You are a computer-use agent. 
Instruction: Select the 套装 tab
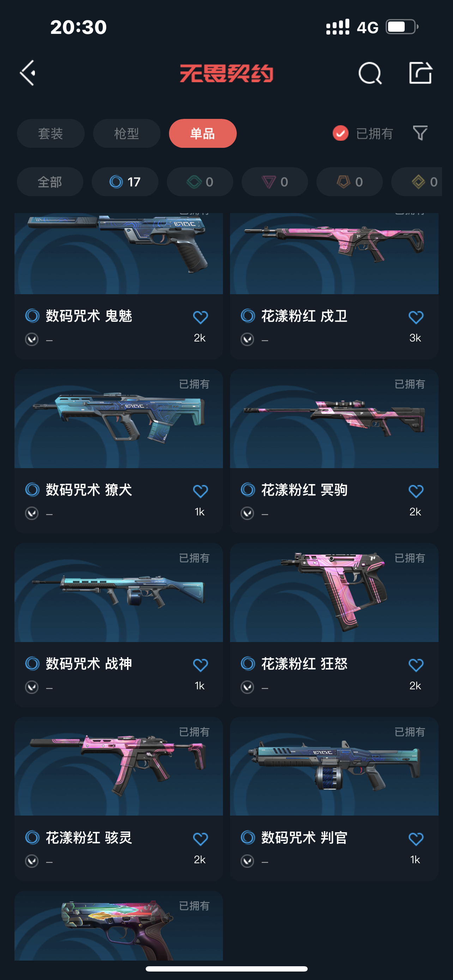click(x=50, y=134)
